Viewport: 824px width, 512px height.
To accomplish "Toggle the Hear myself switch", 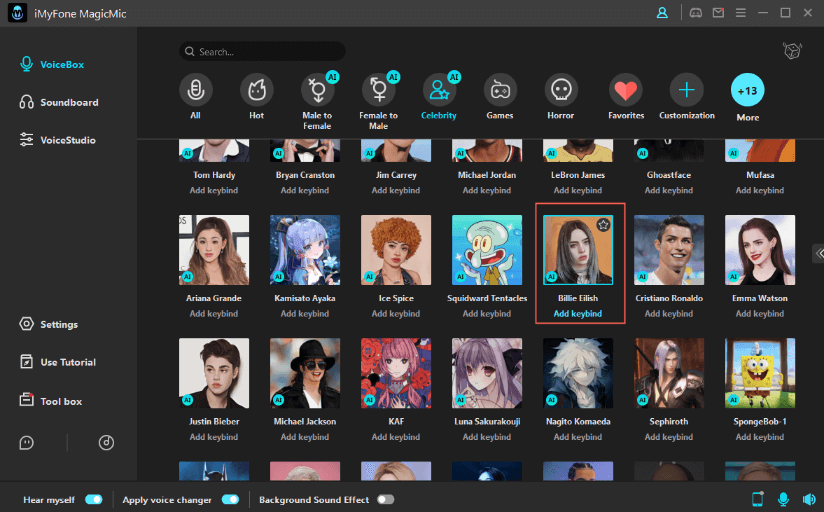I will tap(94, 499).
